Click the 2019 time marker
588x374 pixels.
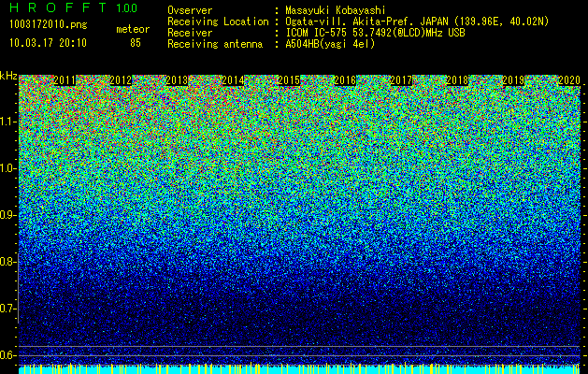click(513, 80)
